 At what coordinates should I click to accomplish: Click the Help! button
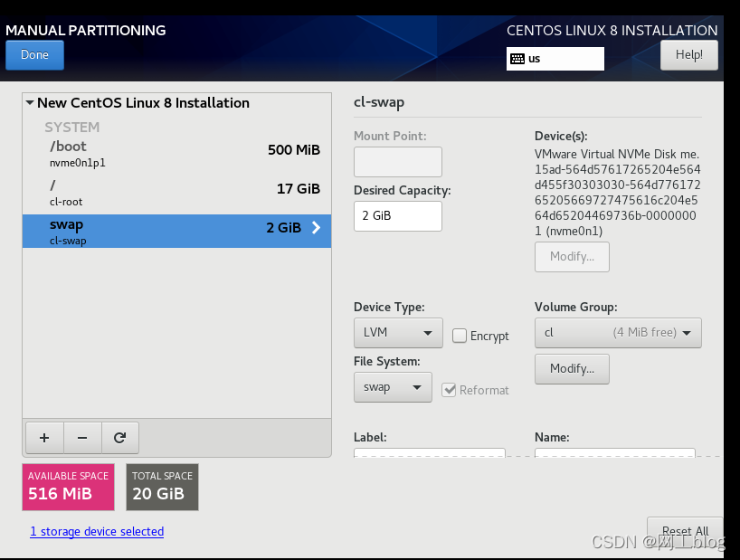(689, 54)
